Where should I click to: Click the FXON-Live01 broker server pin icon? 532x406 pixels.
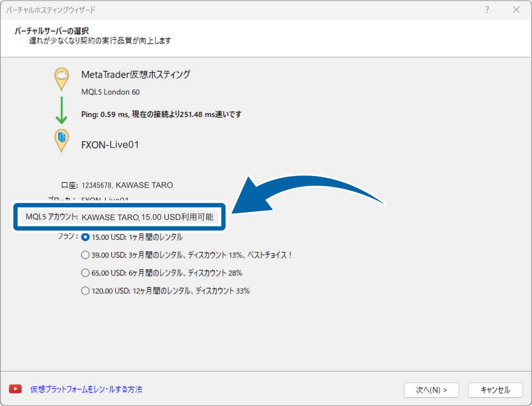pos(61,139)
